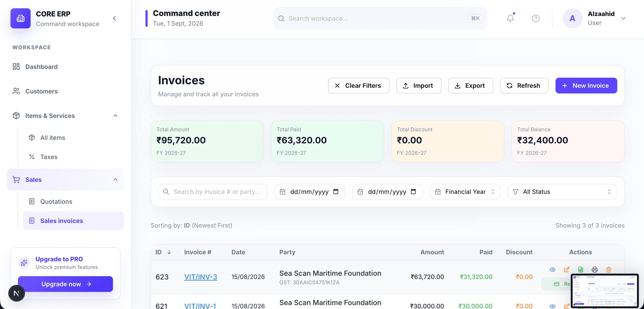Open calendar picker on second date field
The height and width of the screenshot is (309, 644).
413,192
